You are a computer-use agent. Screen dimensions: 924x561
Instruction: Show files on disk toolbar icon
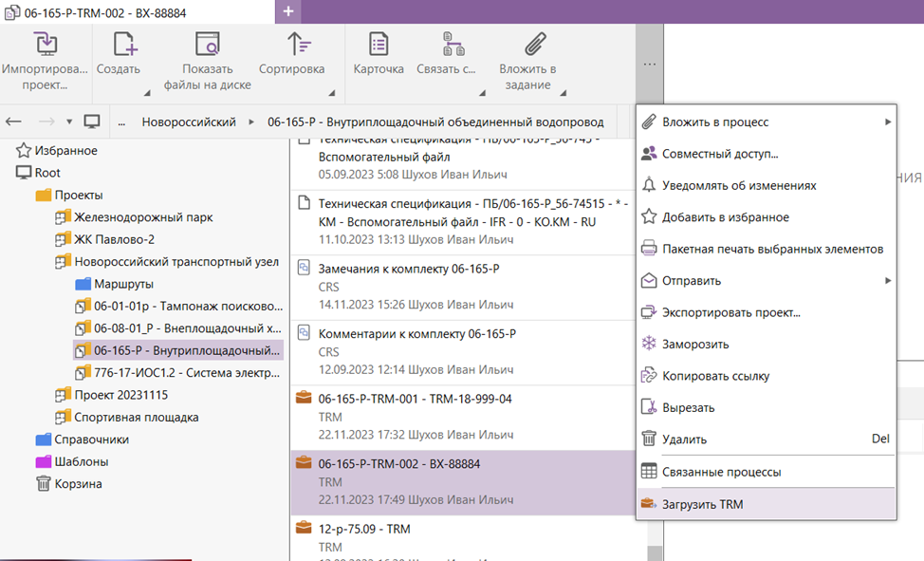(x=208, y=45)
